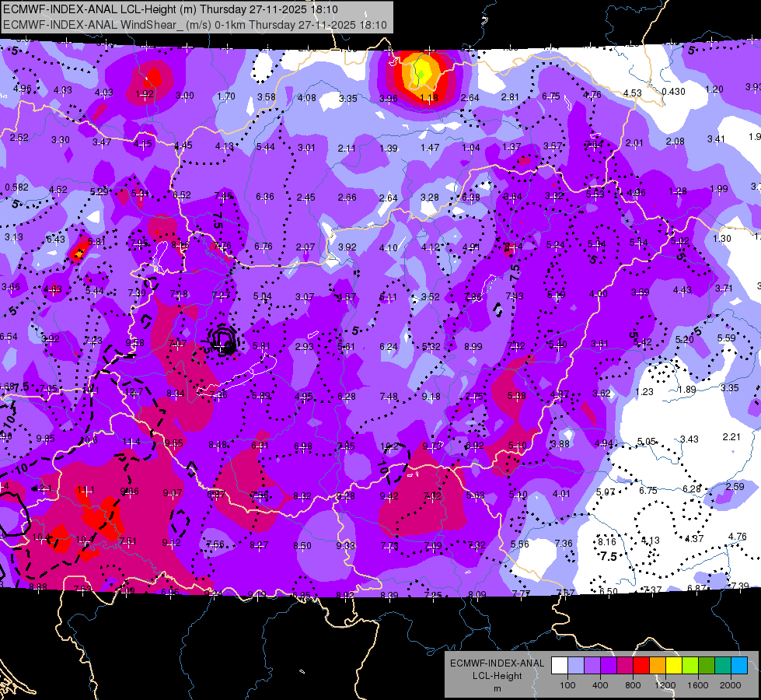761x700 pixels.
Task: Click the red legend swatch
Action: pos(641,666)
